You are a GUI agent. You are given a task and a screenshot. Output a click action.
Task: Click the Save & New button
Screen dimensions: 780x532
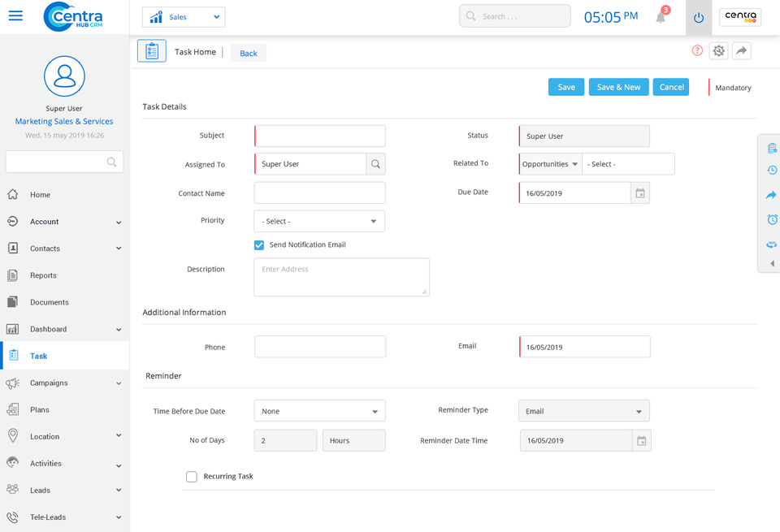tap(618, 88)
